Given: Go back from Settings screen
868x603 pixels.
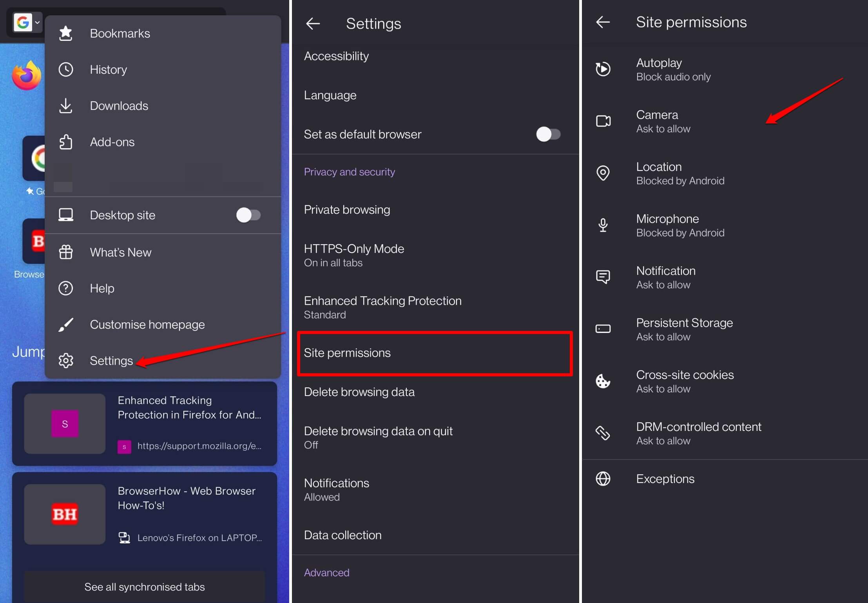Looking at the screenshot, I should (313, 24).
